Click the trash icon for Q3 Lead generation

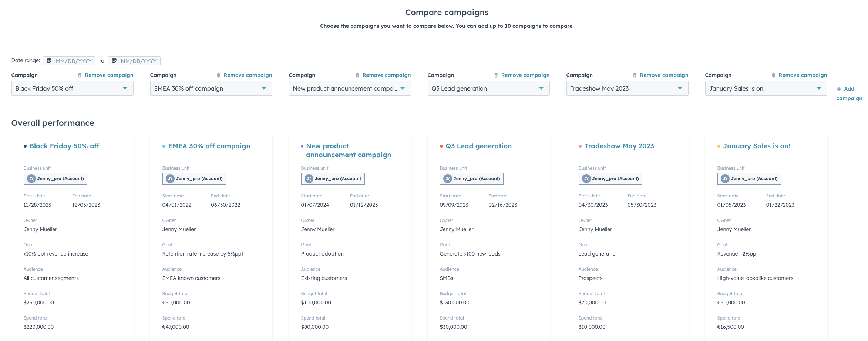(x=497, y=75)
